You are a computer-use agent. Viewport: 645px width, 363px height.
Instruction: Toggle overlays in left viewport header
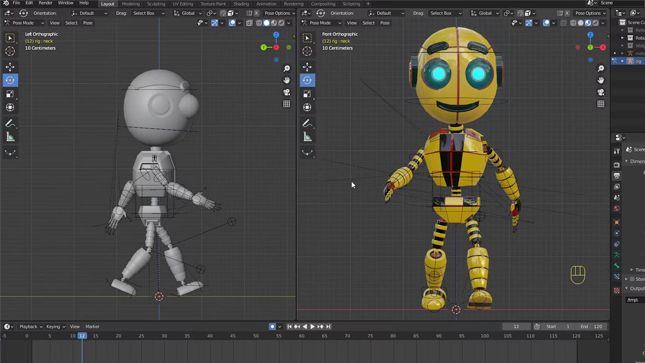click(232, 23)
